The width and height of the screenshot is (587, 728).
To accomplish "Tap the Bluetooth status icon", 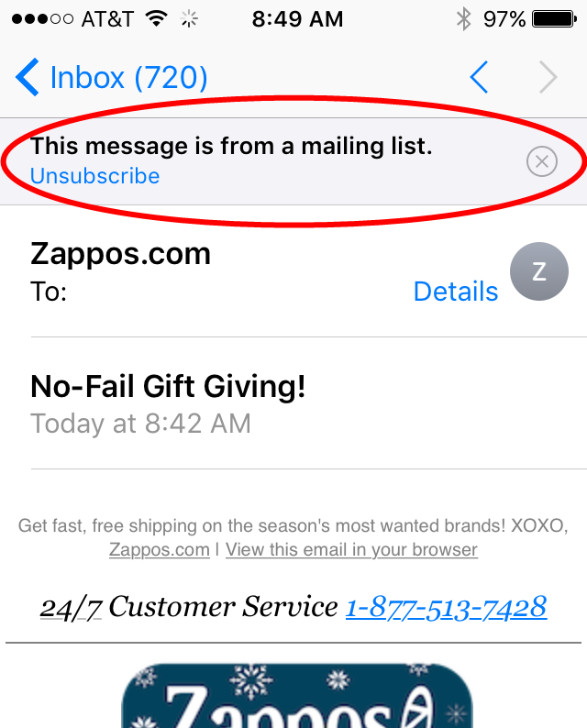I will pyautogui.click(x=463, y=19).
